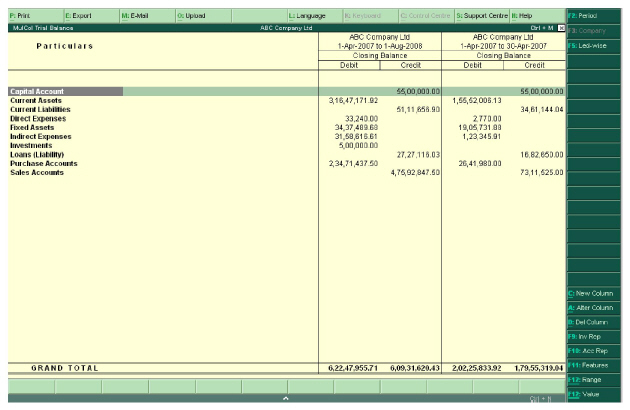Select the Direct Expenses row

click(286, 119)
